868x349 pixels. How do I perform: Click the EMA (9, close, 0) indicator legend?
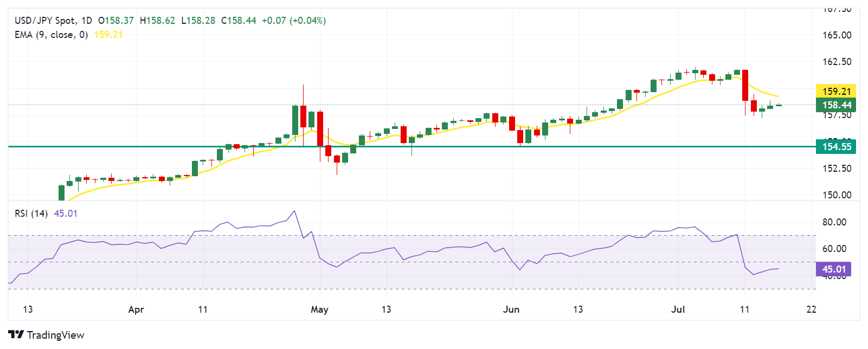(51, 35)
